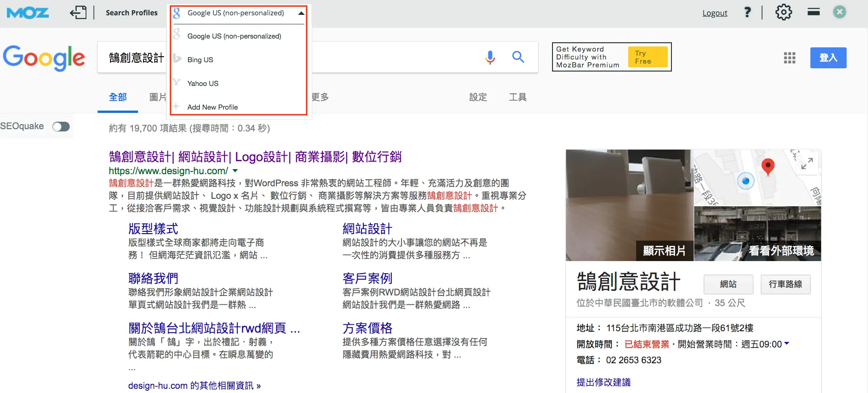
Task: Click the MozBar dock/export arrow icon
Action: tap(78, 13)
